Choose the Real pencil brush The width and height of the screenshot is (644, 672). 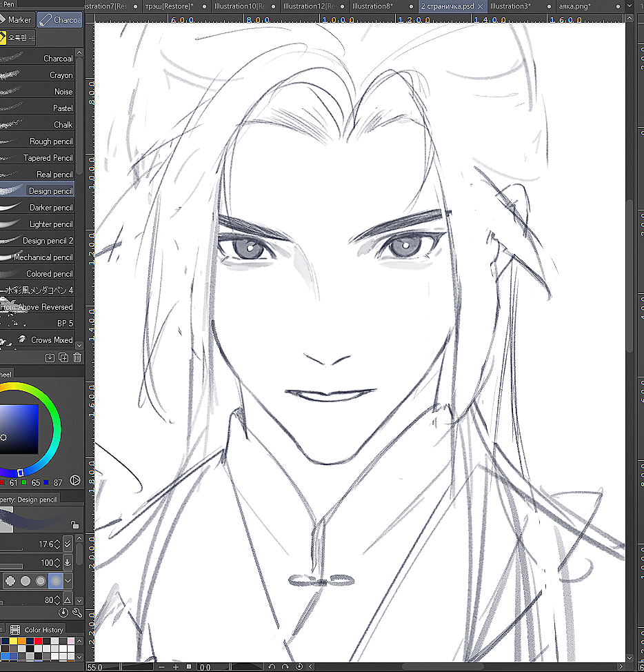coord(41,175)
